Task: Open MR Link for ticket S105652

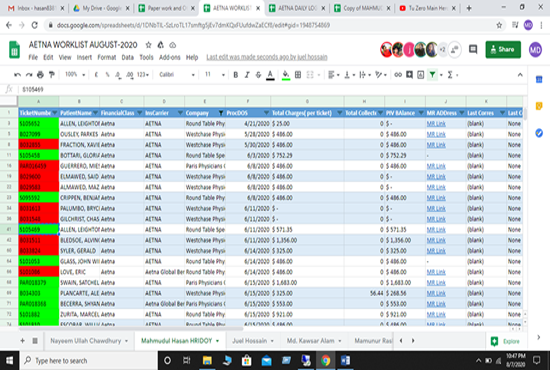Action: tap(436, 123)
